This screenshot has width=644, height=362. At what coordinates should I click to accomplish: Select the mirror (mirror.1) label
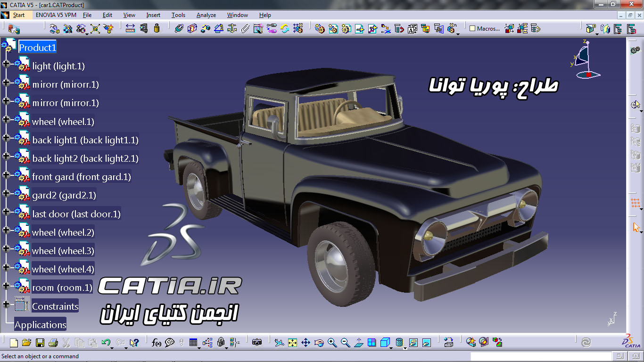(66, 103)
